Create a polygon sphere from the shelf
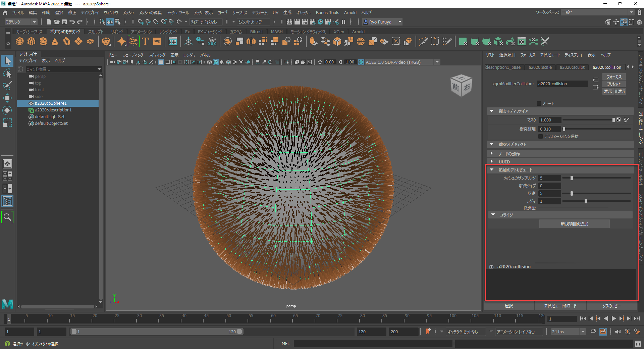This screenshot has width=644, height=349. click(20, 42)
